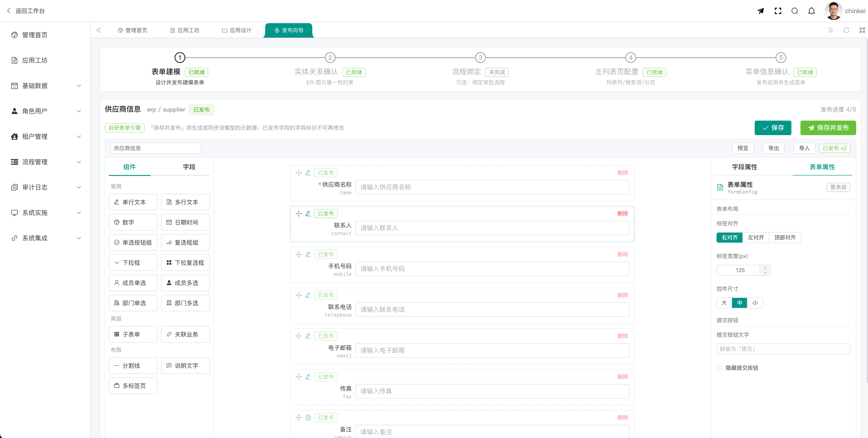The width and height of the screenshot is (868, 438).
Task: Click the move handle of 传真 field
Action: (298, 377)
